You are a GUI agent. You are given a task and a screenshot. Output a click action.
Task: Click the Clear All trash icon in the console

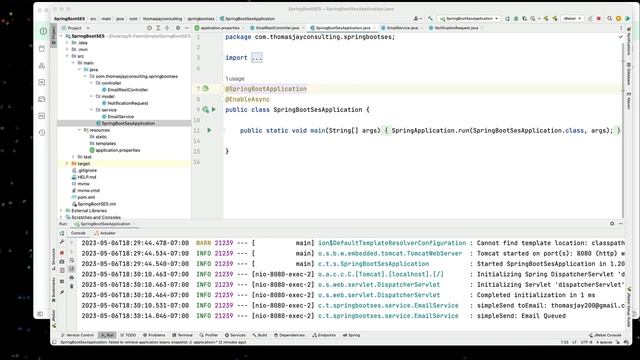pyautogui.click(x=72, y=286)
